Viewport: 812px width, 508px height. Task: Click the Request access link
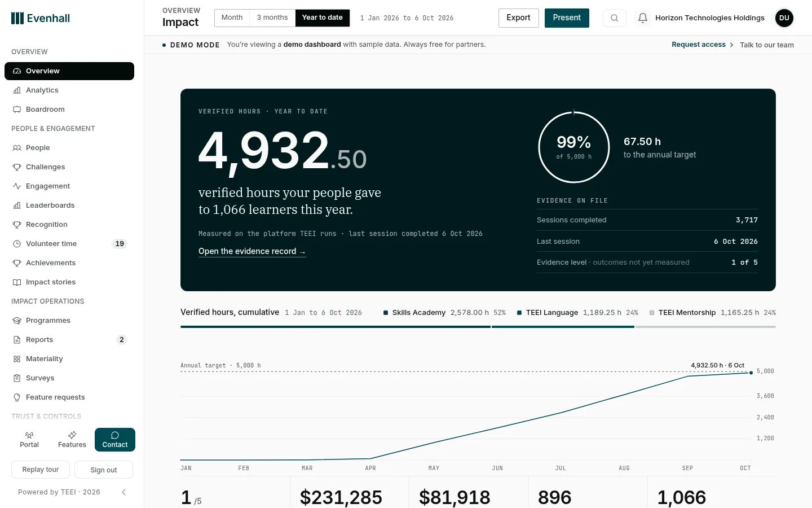pyautogui.click(x=703, y=45)
